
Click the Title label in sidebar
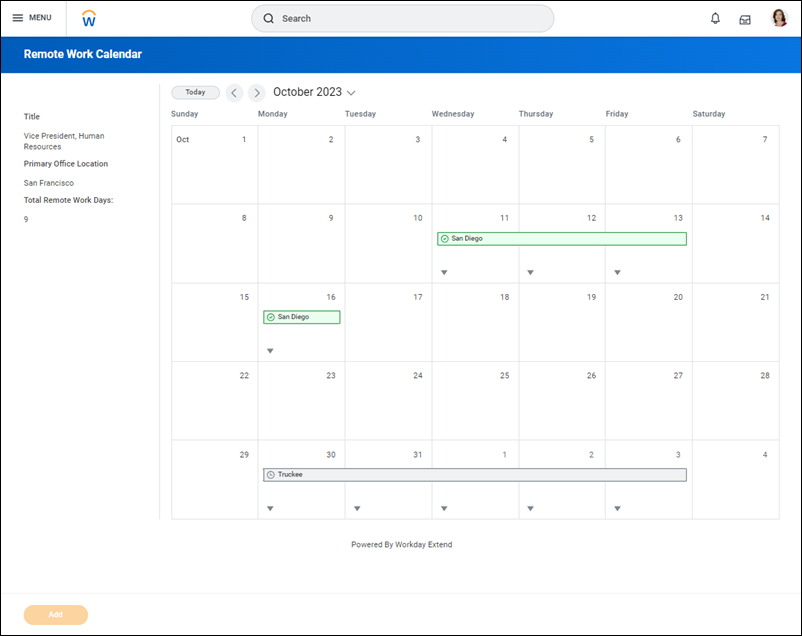click(x=32, y=117)
